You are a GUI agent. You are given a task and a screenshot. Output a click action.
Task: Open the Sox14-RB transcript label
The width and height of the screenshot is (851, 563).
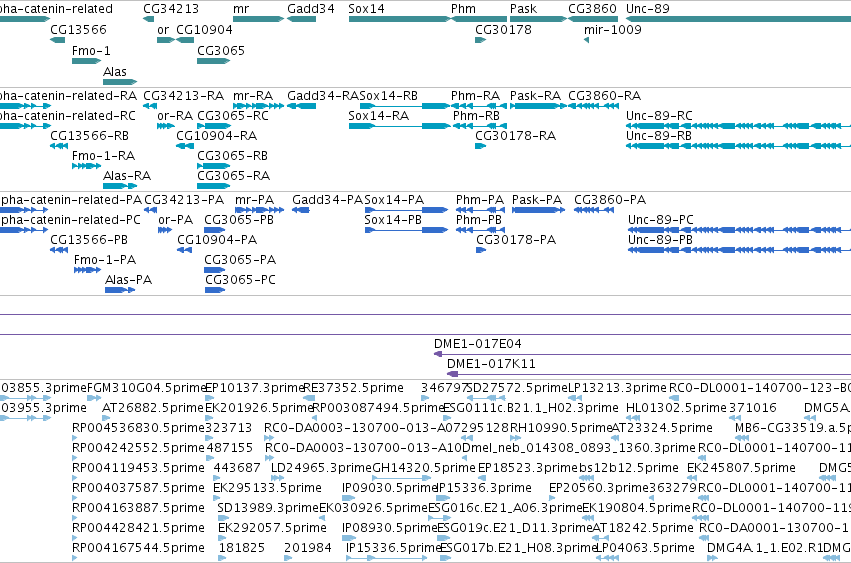coord(389,96)
